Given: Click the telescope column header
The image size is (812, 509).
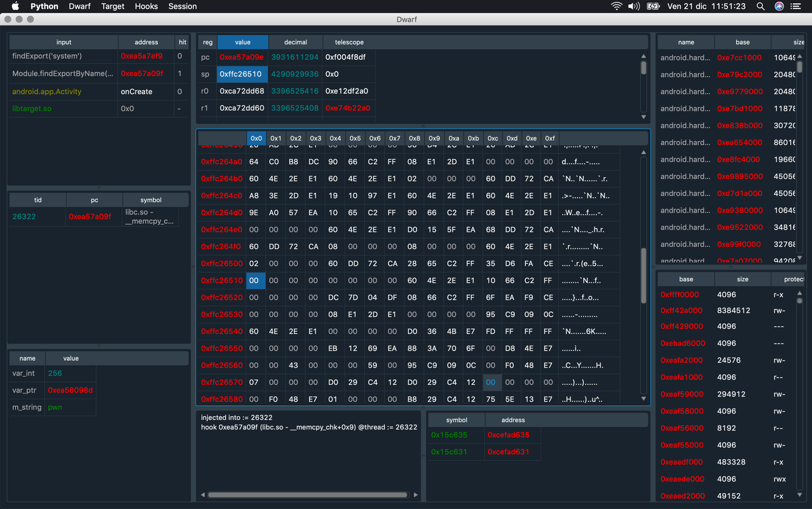Looking at the screenshot, I should [x=349, y=42].
